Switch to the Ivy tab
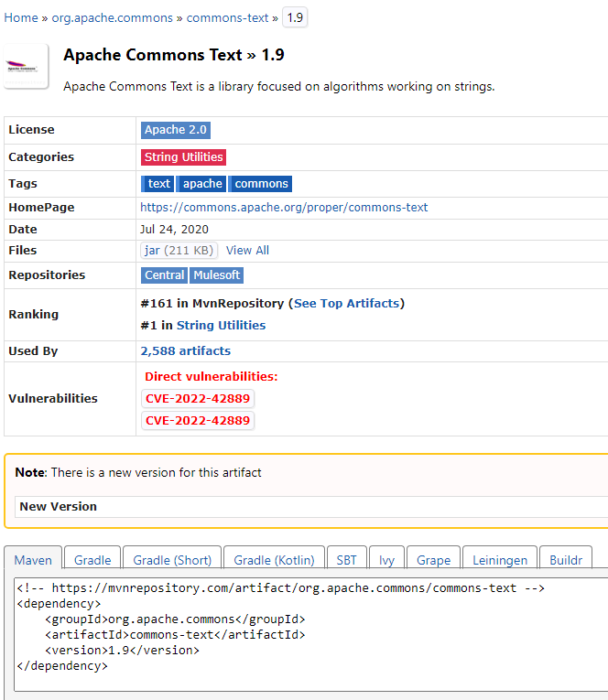The width and height of the screenshot is (608, 700). click(x=387, y=557)
